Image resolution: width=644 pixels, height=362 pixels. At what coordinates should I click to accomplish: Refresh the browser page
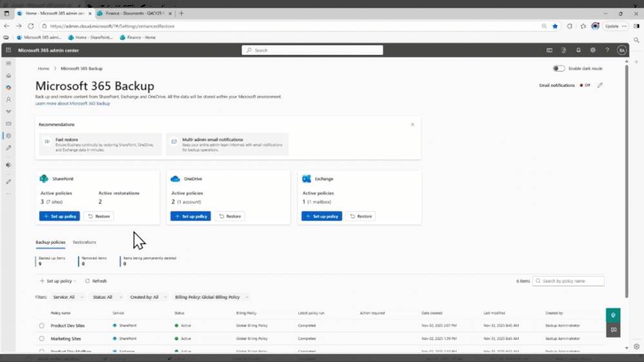click(x=31, y=26)
